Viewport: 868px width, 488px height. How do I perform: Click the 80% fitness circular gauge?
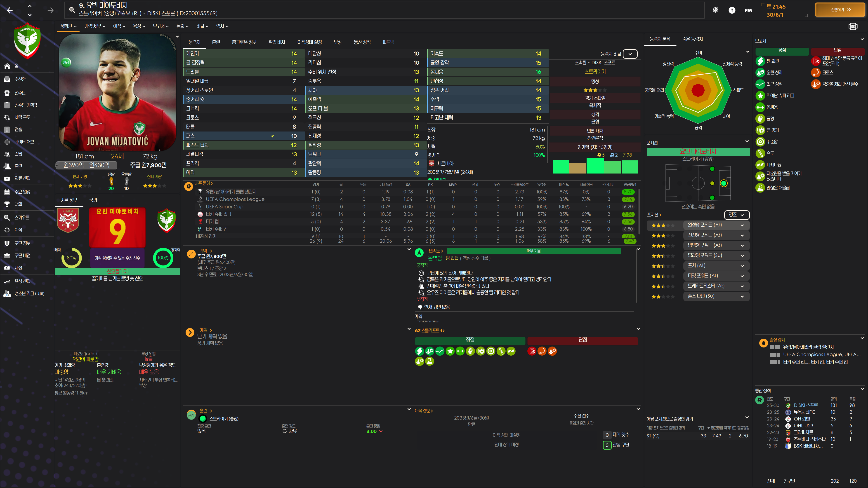click(71, 258)
